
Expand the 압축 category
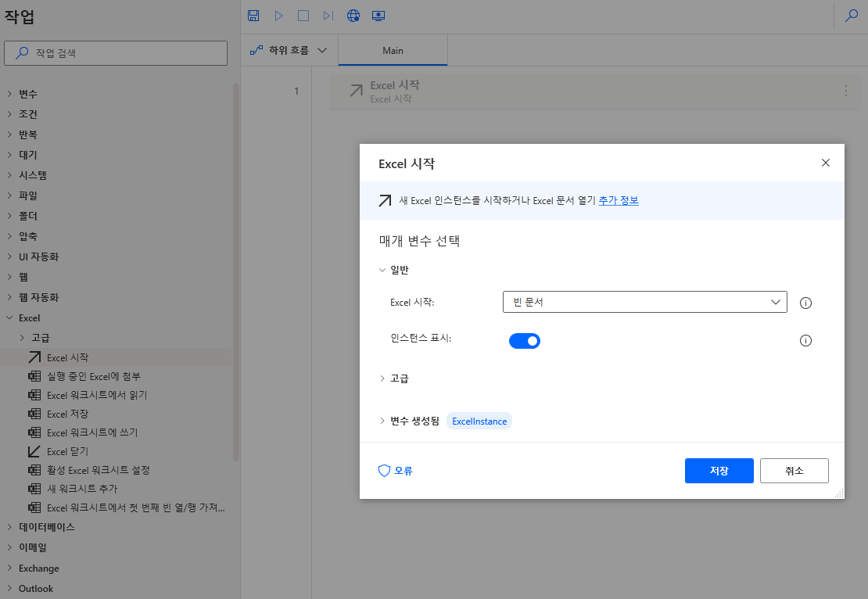9,236
